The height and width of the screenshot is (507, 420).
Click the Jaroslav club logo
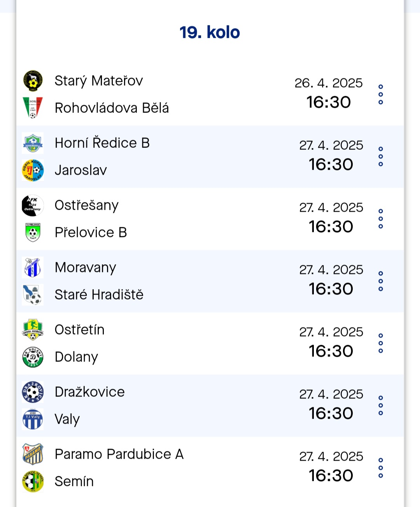pos(33,170)
